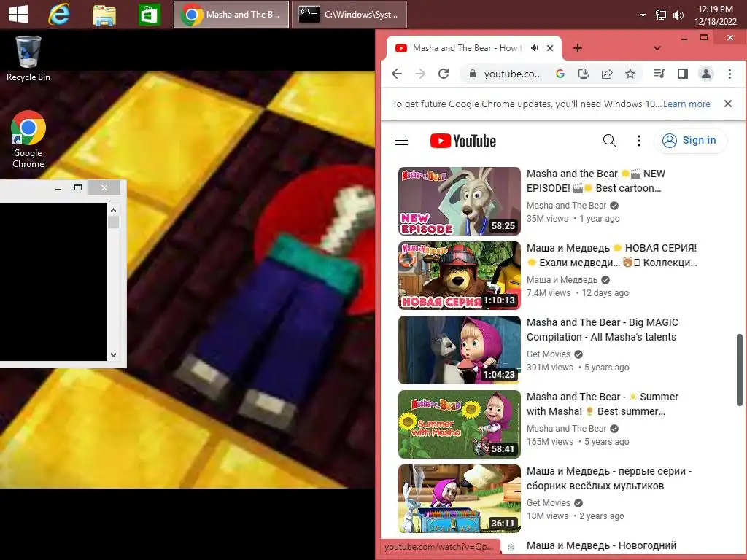This screenshot has width=747, height=560.
Task: Close the Masha and The Bear tab
Action: click(550, 48)
